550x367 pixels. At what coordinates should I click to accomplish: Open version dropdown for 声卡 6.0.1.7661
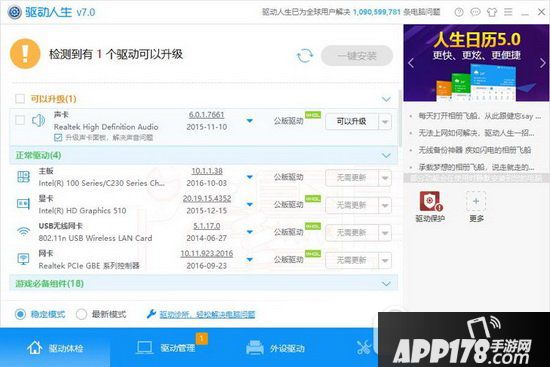[x=250, y=121]
